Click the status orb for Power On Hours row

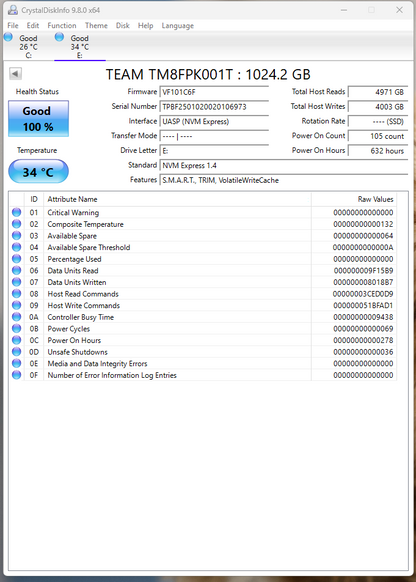16,340
